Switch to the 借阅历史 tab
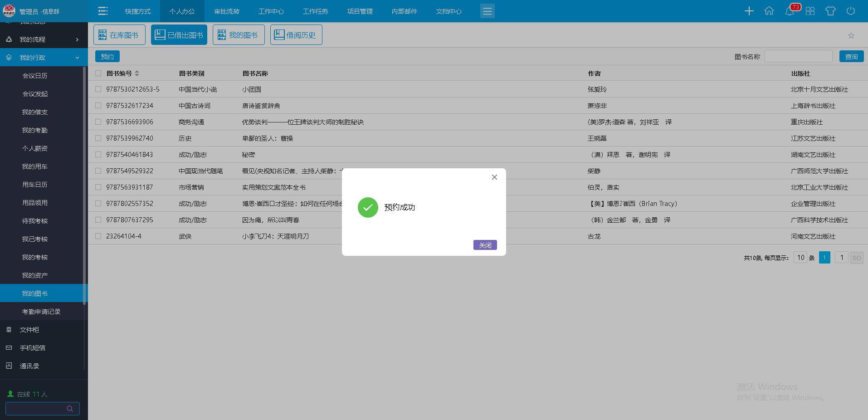The height and width of the screenshot is (420, 868). point(296,34)
